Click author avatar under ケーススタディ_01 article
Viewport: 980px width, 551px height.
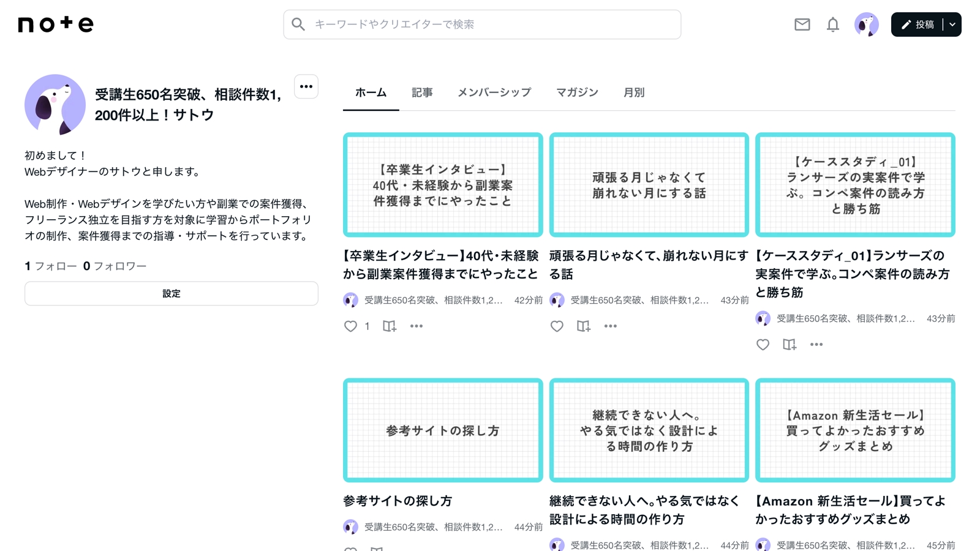(763, 318)
